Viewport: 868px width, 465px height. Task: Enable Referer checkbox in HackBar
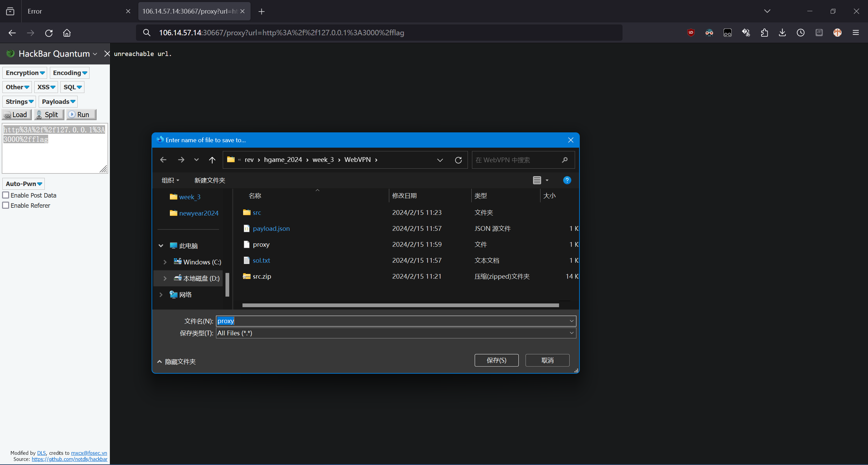tap(6, 205)
